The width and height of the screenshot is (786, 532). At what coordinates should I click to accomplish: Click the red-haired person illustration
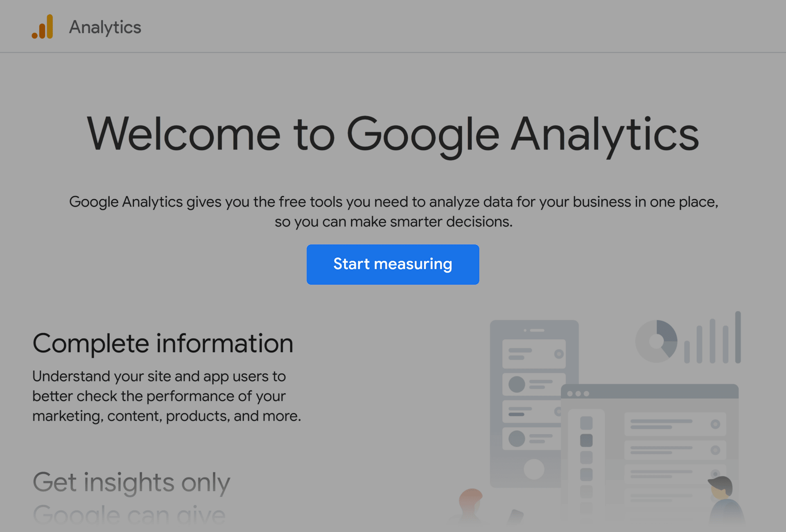tap(470, 503)
